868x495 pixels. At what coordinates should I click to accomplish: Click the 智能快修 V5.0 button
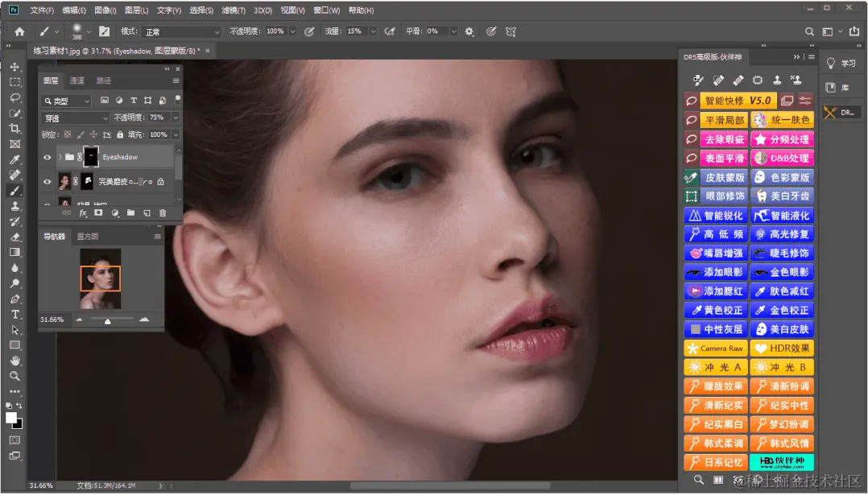tap(738, 101)
